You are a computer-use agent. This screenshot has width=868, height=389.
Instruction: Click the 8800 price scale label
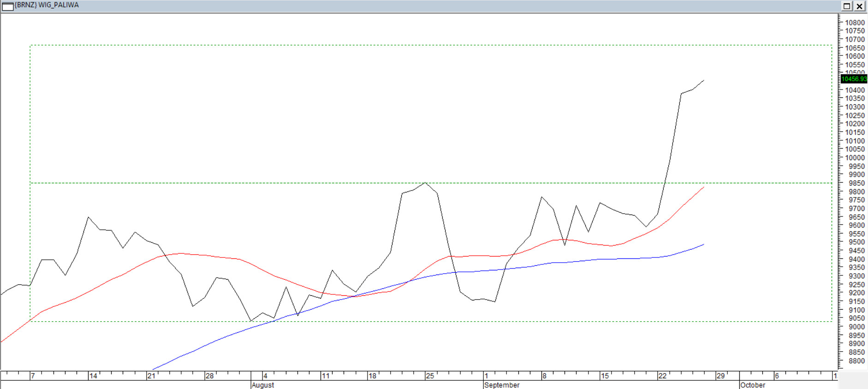point(856,361)
